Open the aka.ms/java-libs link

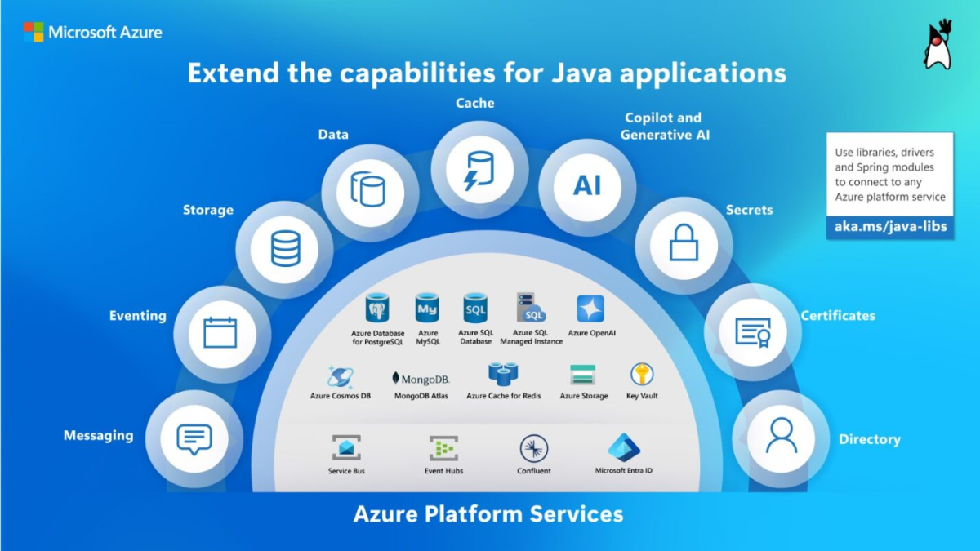click(x=890, y=228)
